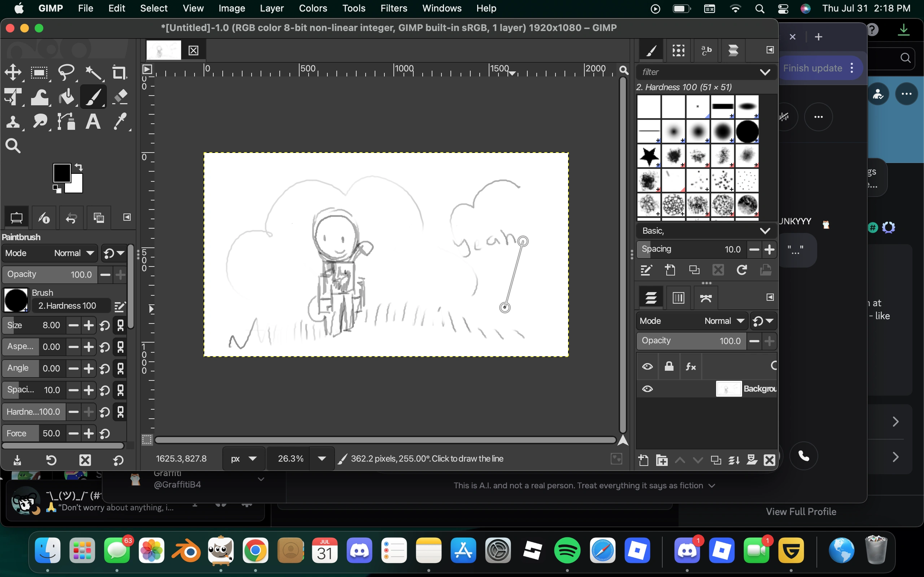Screen dimensions: 924x577
Task: Select the Color Picker tool
Action: 121,122
